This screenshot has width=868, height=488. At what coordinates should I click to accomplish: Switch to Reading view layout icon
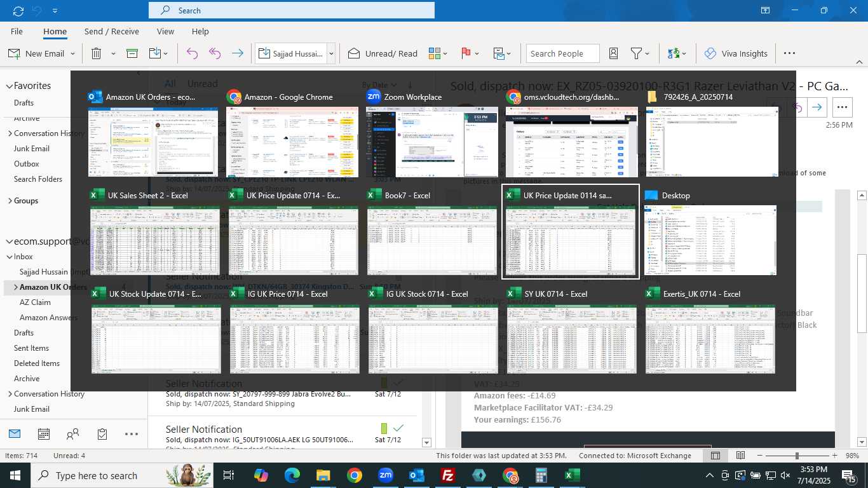740,456
